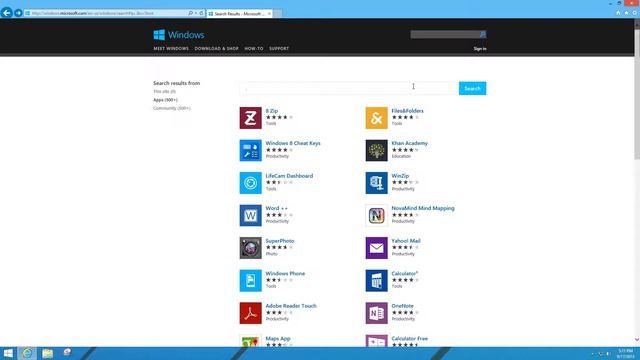Click the header search magnifier icon
The image size is (640, 360).
click(482, 34)
